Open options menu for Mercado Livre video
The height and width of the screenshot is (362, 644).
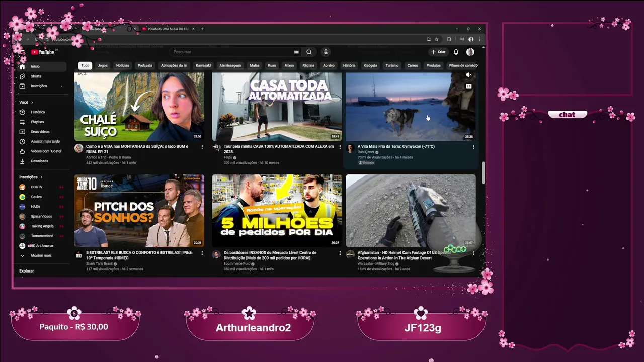pos(340,253)
